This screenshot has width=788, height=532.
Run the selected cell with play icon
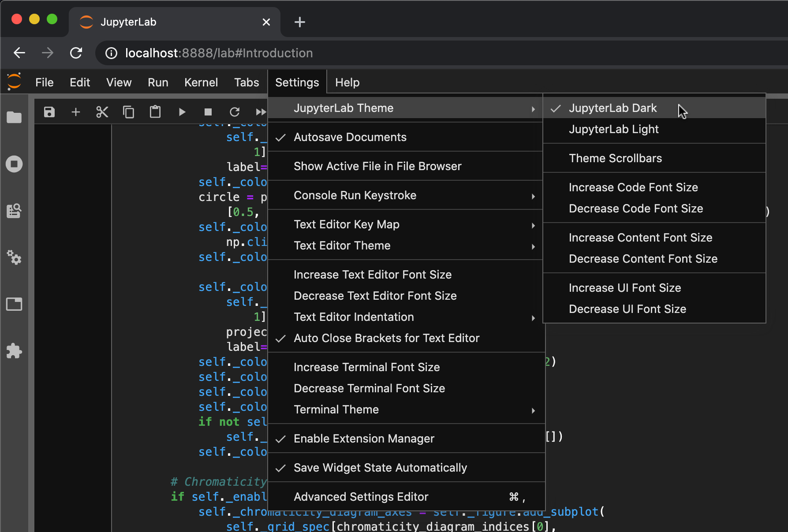click(x=182, y=112)
